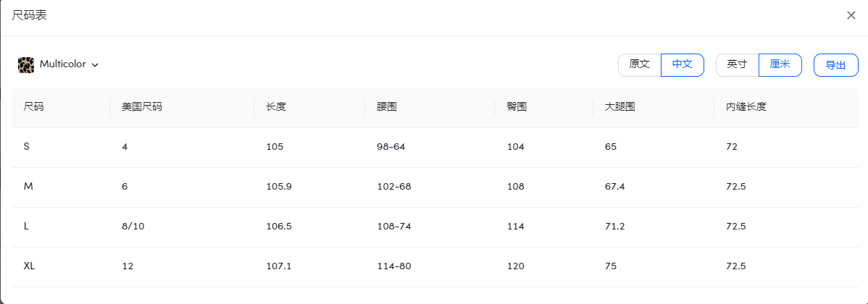
Task: Select the S size row
Action: pyautogui.click(x=27, y=147)
